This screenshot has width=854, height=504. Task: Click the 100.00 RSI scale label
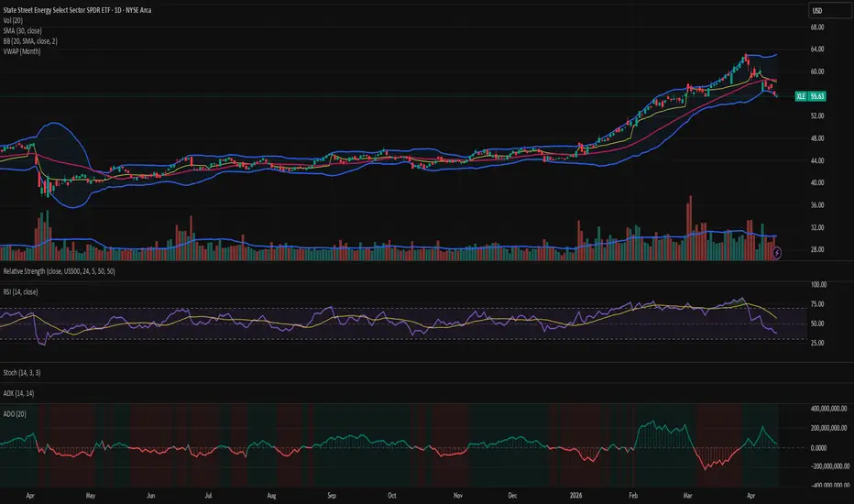point(818,284)
